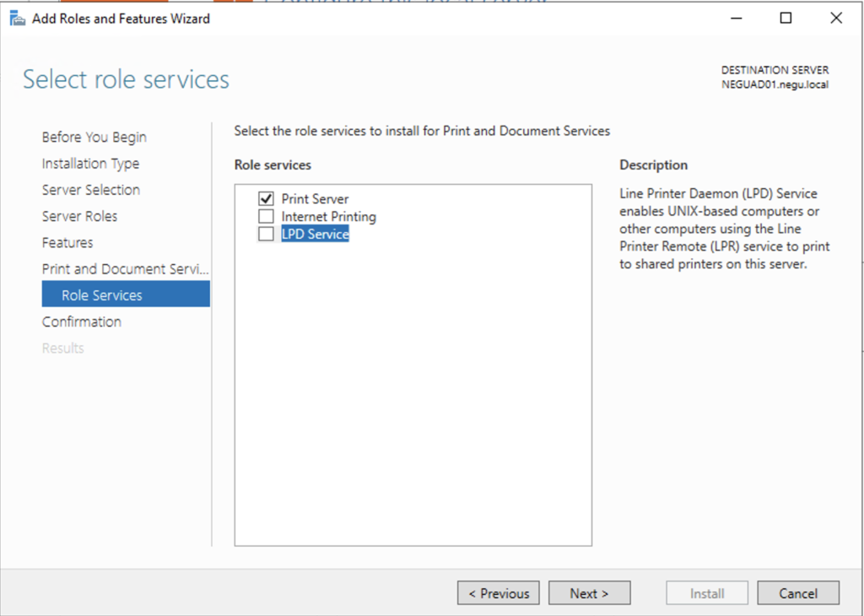Select the LPD Service label text
The image size is (864, 616).
click(316, 234)
